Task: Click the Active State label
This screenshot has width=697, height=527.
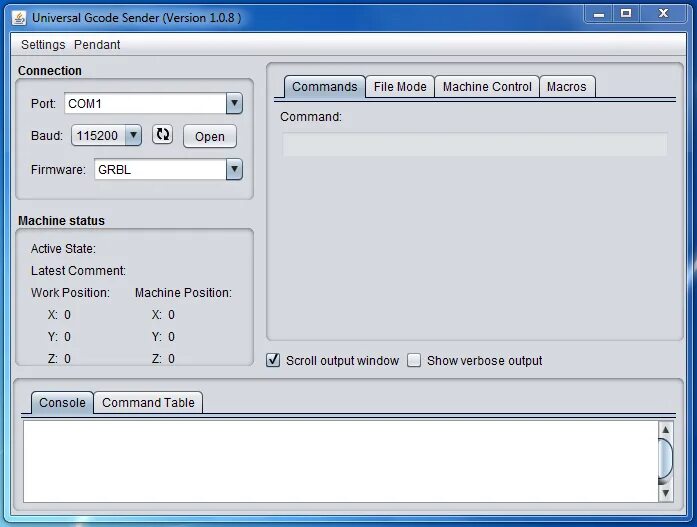Action: [x=63, y=249]
